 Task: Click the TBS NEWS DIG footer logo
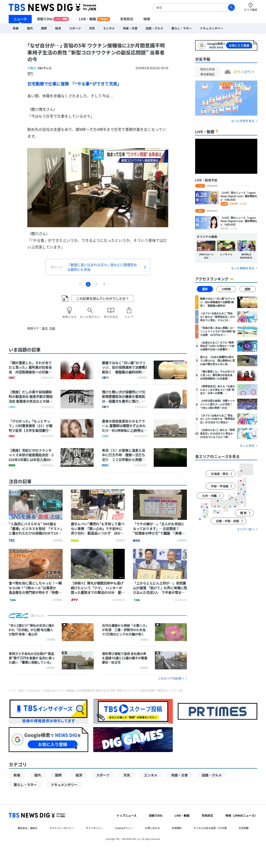(37, 815)
